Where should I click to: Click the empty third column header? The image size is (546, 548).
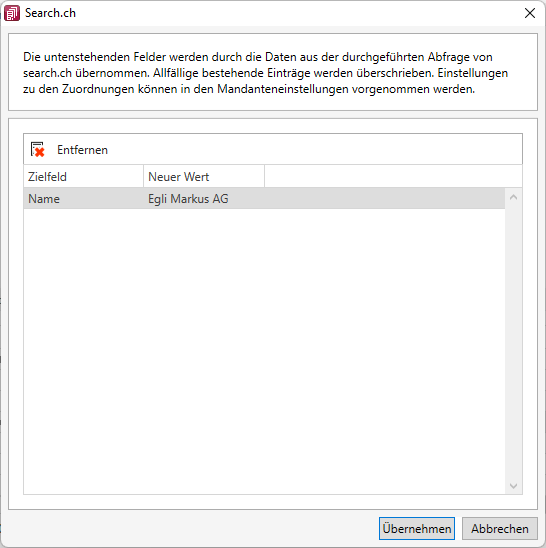393,176
